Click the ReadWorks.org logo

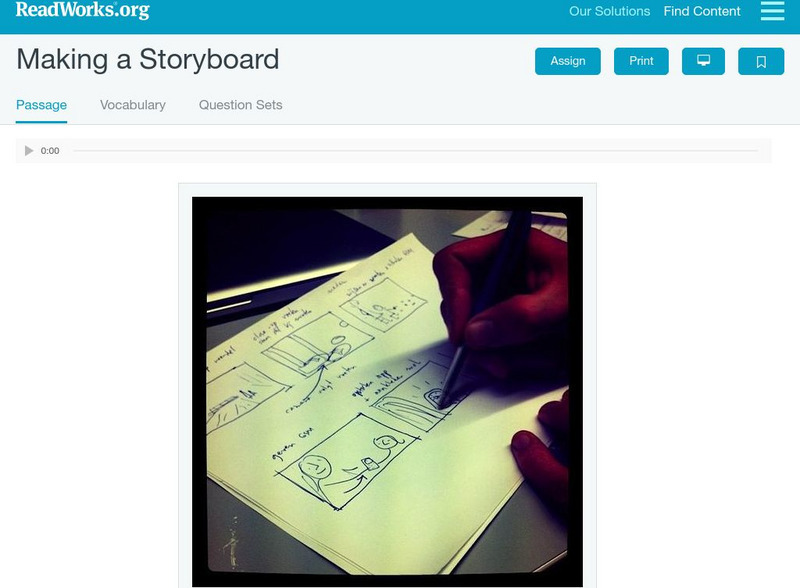(x=83, y=10)
